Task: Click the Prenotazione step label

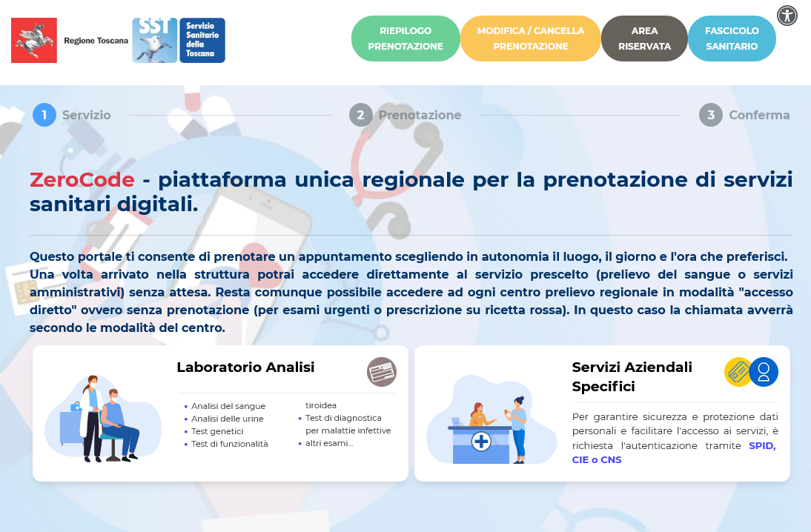Action: 420,115
